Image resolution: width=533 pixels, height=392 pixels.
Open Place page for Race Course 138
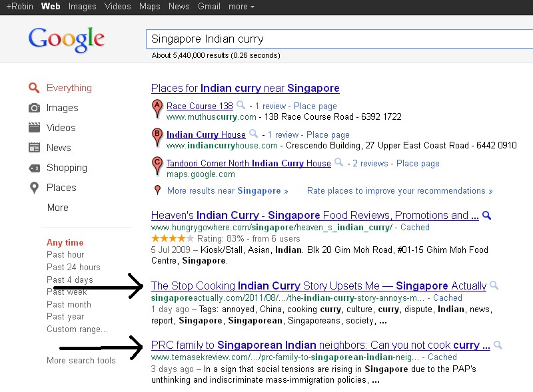click(x=315, y=106)
